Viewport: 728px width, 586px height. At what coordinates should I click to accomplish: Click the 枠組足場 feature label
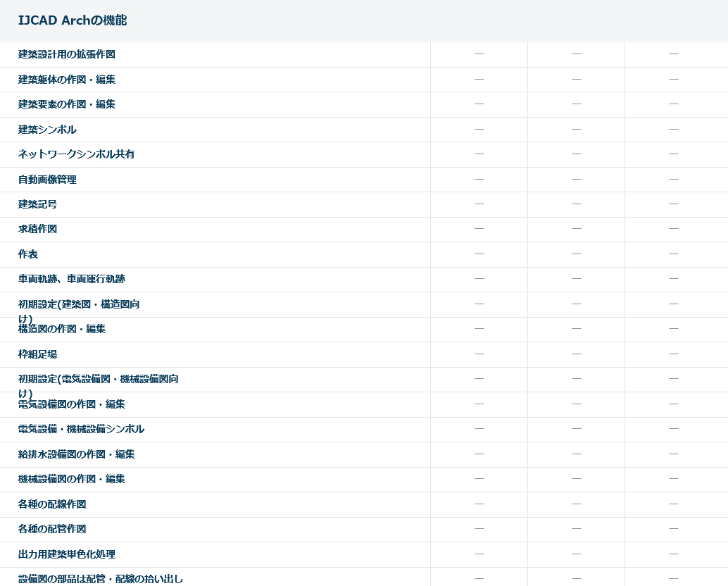point(37,354)
